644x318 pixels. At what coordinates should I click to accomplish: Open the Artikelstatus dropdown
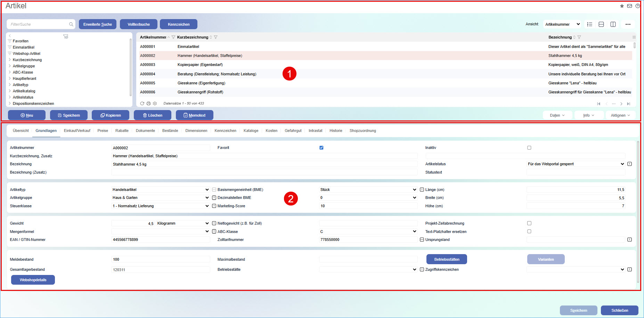pos(576,164)
